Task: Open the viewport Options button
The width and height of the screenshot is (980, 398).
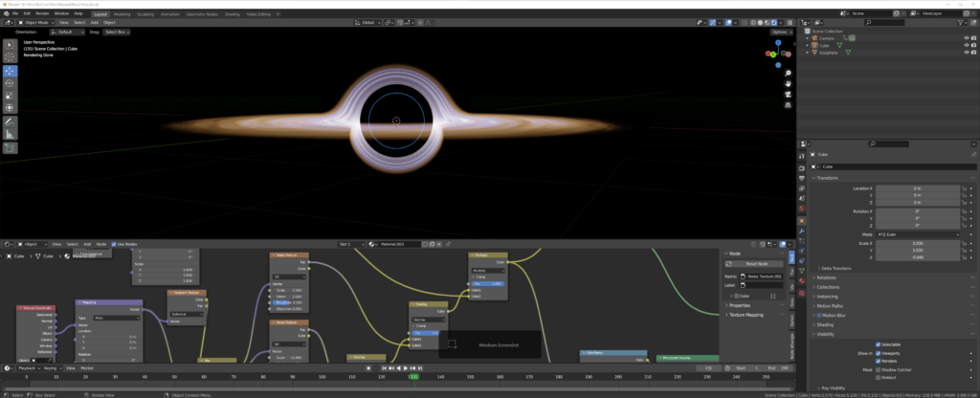Action: [x=779, y=32]
